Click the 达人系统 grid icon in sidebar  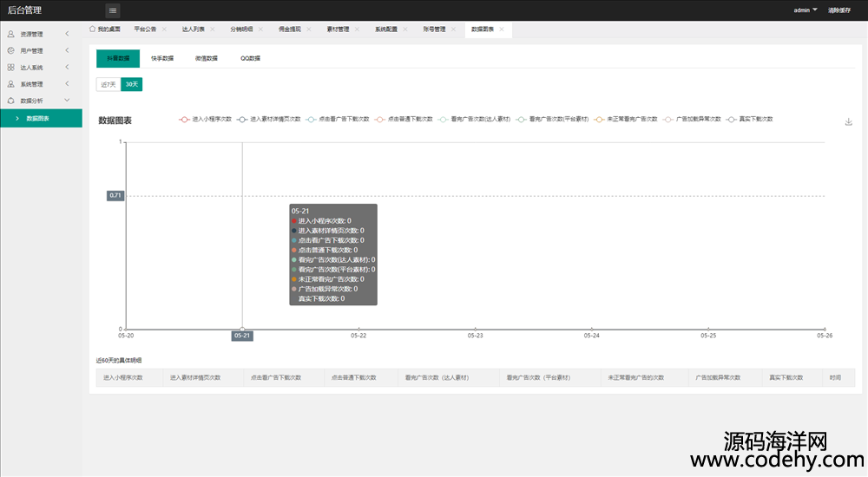click(x=10, y=67)
